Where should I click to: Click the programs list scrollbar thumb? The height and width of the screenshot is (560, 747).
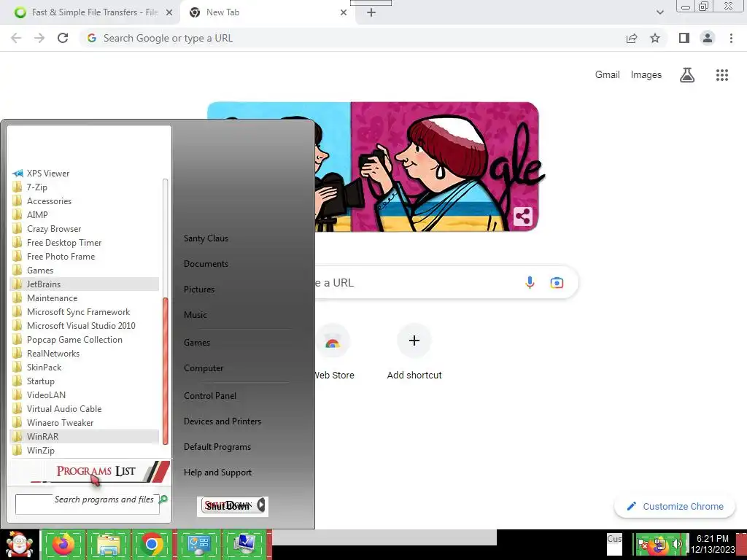coord(166,370)
